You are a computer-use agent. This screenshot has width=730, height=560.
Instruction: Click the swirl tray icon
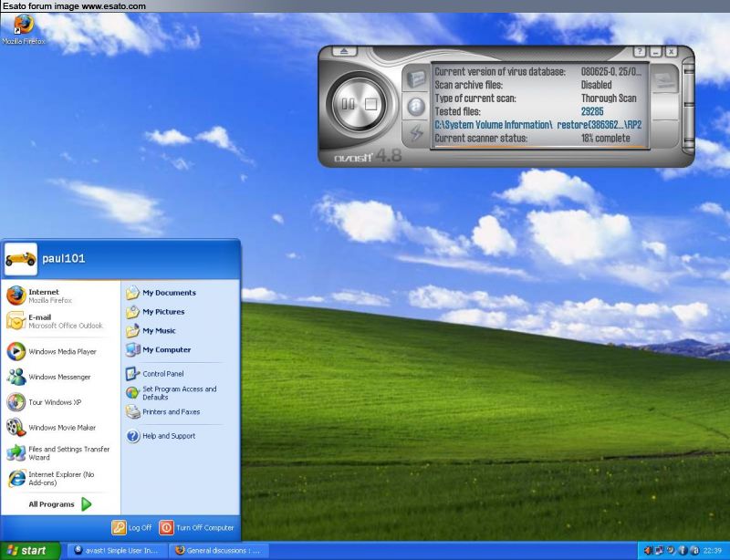[x=671, y=551]
